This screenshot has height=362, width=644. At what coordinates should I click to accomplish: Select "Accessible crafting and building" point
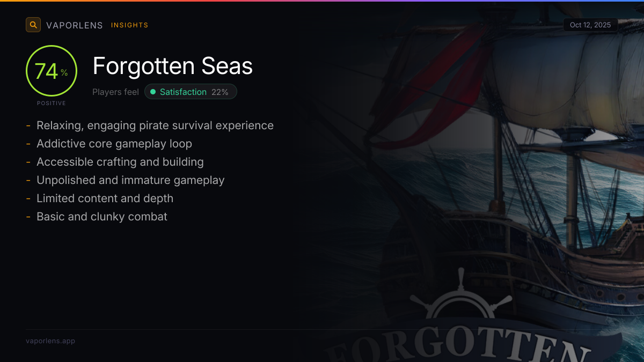[120, 162]
